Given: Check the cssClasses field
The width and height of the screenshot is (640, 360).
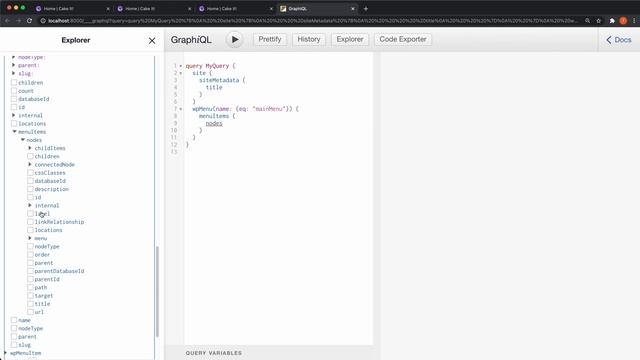Looking at the screenshot, I should tap(30, 173).
